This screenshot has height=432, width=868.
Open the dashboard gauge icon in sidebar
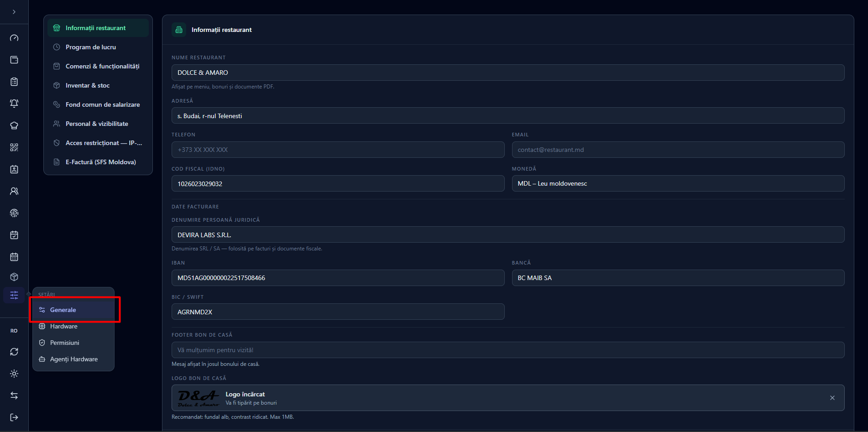(14, 38)
